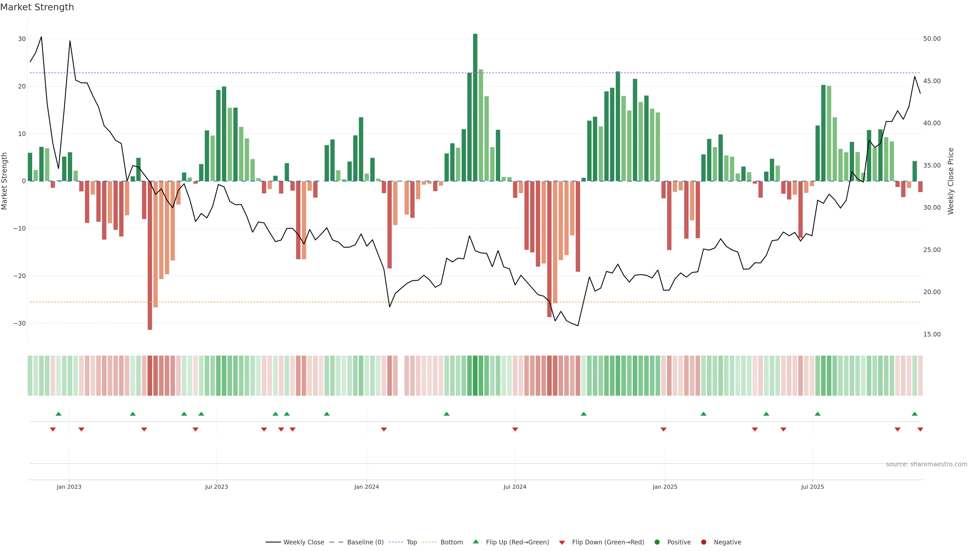This screenshot has width=980, height=551.
Task: Click the Market Strength chart title
Action: (x=37, y=7)
